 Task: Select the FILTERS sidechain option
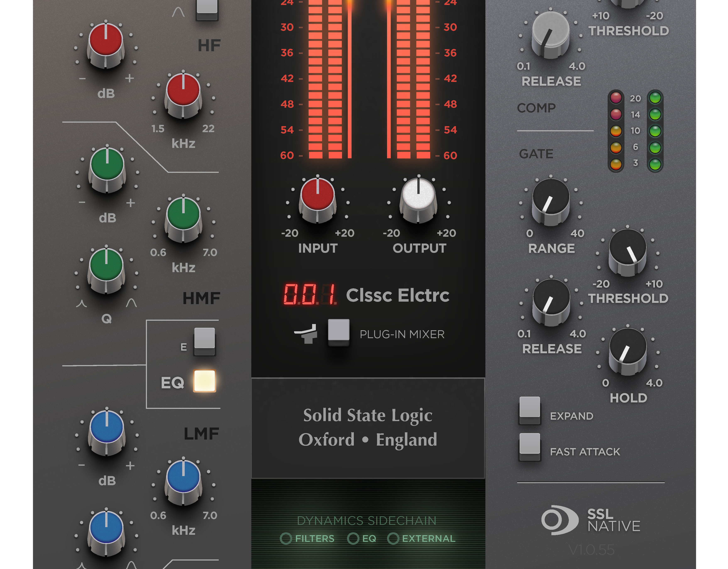tap(307, 538)
